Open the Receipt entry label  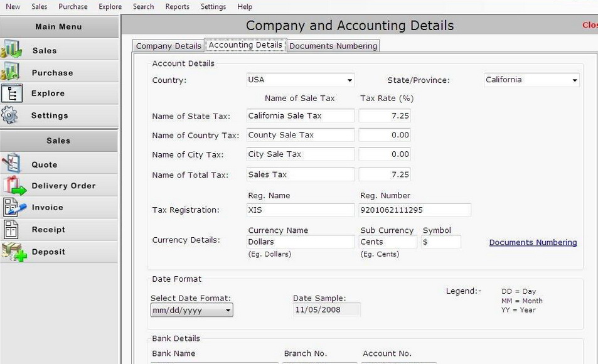click(48, 230)
